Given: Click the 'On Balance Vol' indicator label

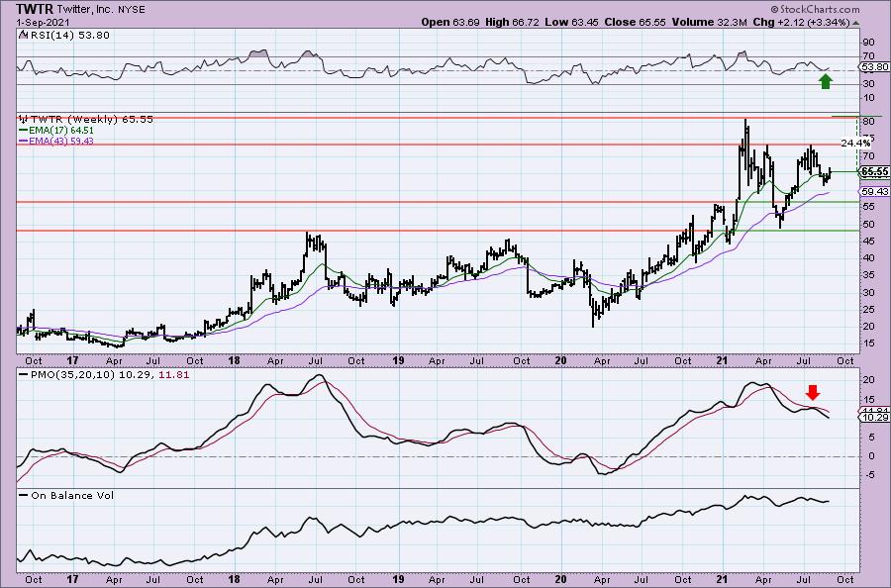Looking at the screenshot, I should [x=72, y=495].
